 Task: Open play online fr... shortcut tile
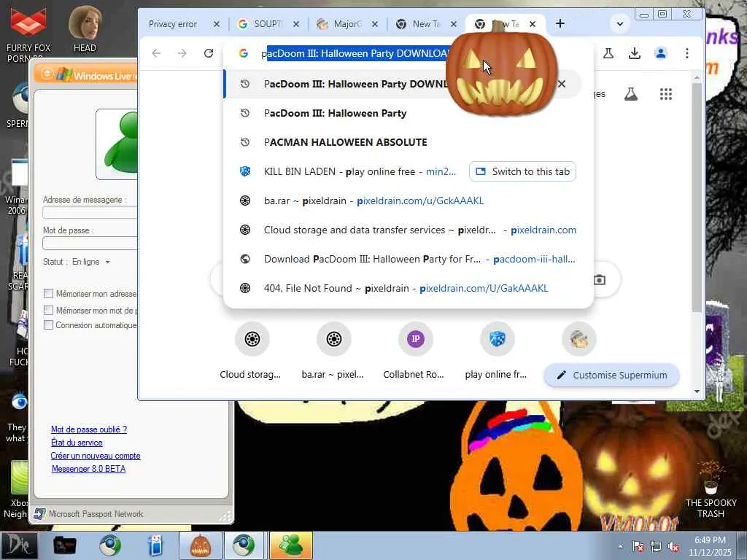pyautogui.click(x=497, y=351)
